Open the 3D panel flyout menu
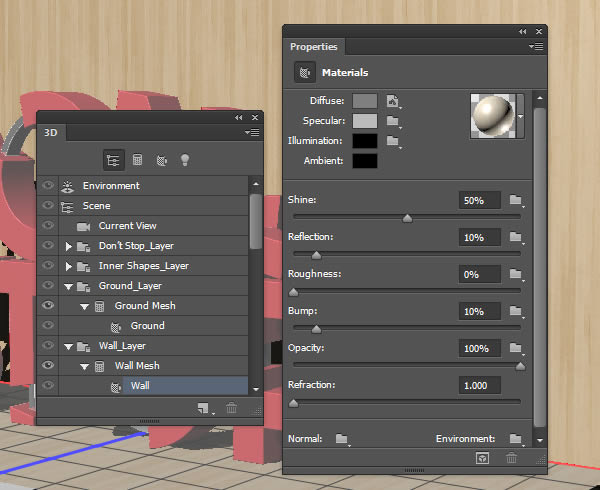 click(253, 132)
